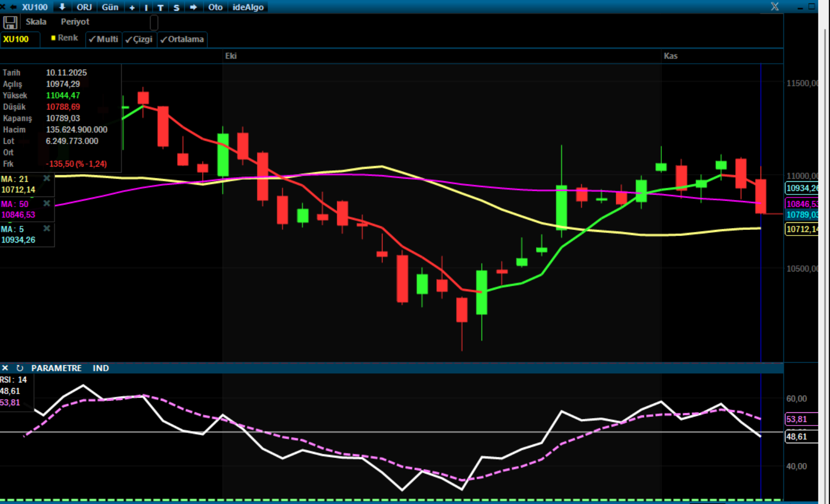
Task: Uncheck the Ortalama option
Action: 182,39
